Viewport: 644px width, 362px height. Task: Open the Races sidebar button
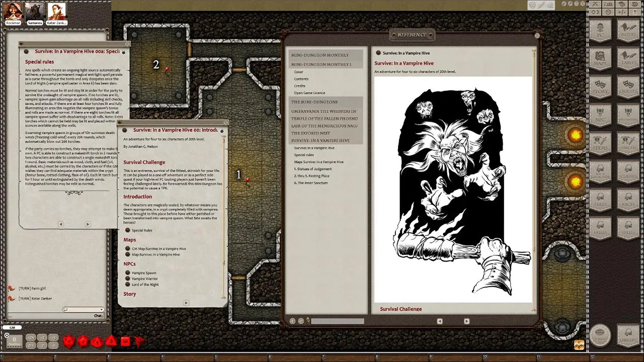pos(628,201)
